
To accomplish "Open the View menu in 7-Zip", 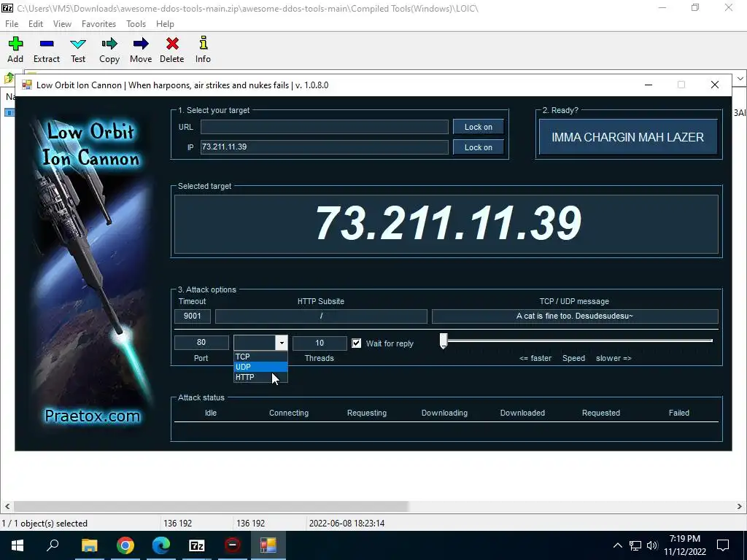I will click(x=63, y=24).
